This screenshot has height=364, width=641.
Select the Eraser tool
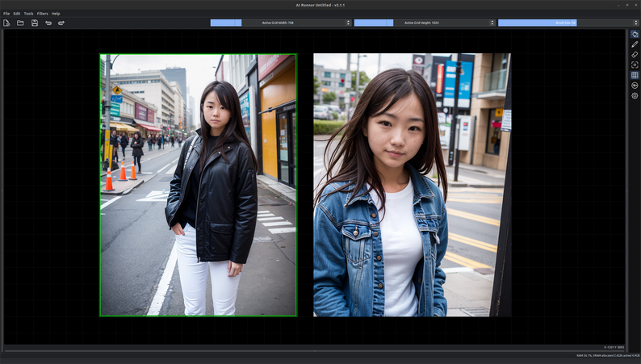click(635, 55)
